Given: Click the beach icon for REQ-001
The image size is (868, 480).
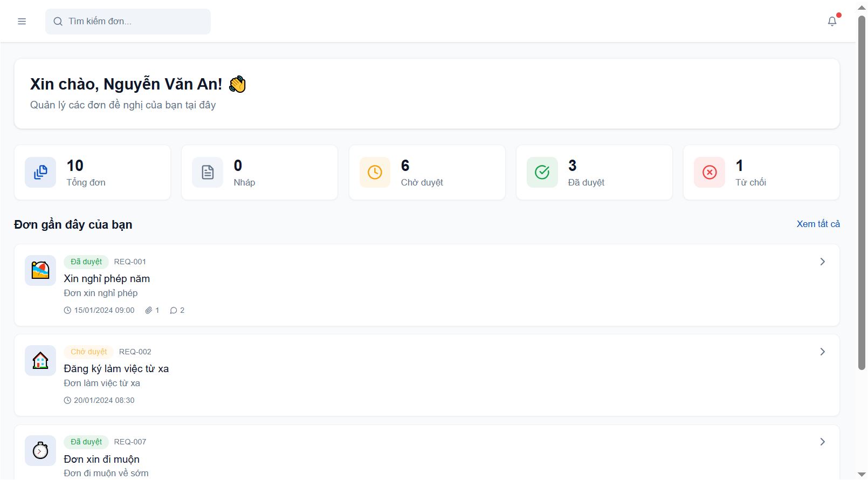Looking at the screenshot, I should pos(40,270).
